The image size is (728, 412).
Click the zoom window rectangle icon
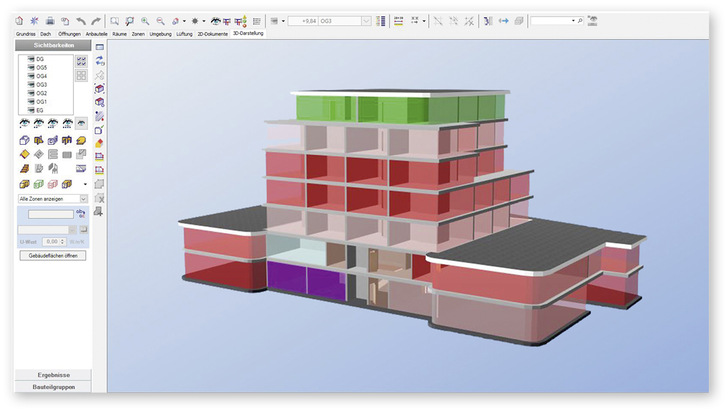point(115,20)
